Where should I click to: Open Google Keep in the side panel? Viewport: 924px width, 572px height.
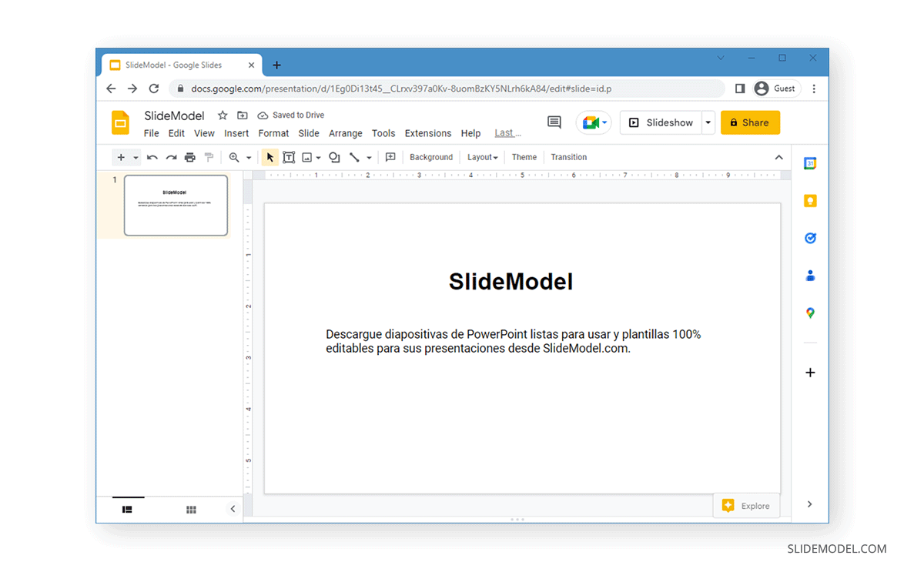point(810,200)
